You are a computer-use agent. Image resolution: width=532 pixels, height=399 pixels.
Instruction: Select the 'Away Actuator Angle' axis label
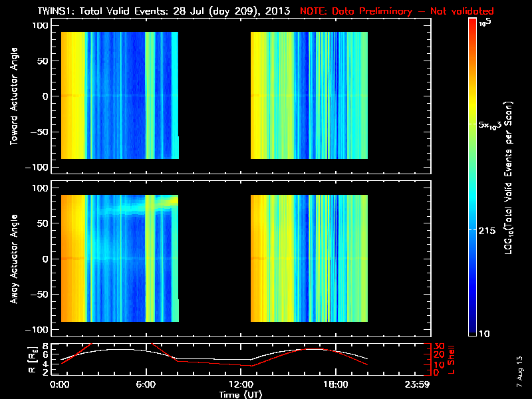[x=14, y=259]
